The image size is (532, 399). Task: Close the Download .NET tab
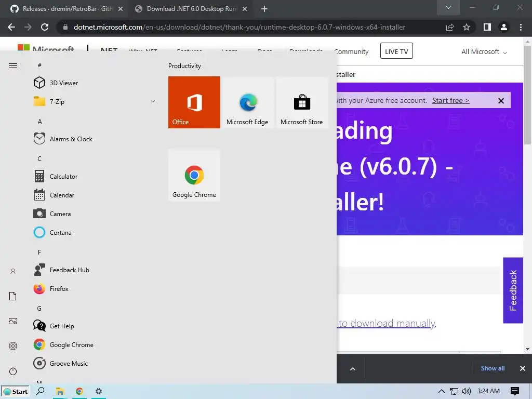point(245,9)
